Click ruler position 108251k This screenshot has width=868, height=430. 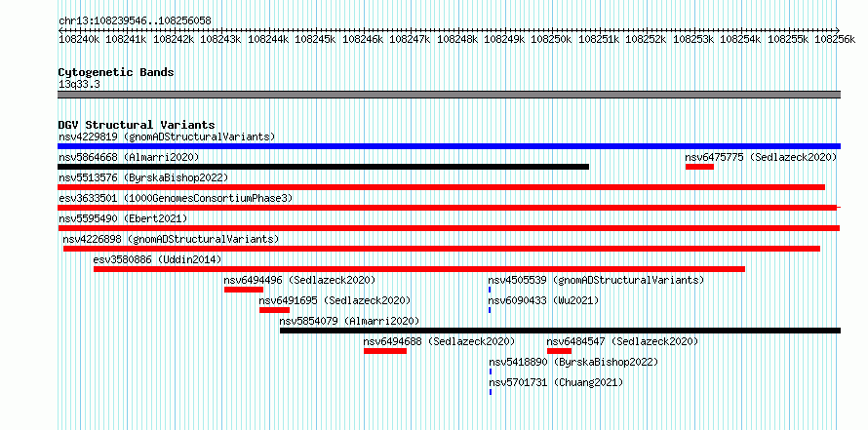[x=600, y=39]
